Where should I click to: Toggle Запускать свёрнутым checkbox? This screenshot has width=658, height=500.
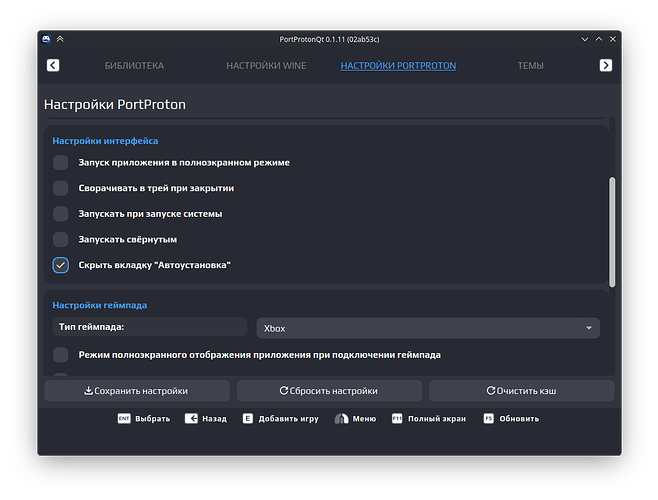[61, 239]
